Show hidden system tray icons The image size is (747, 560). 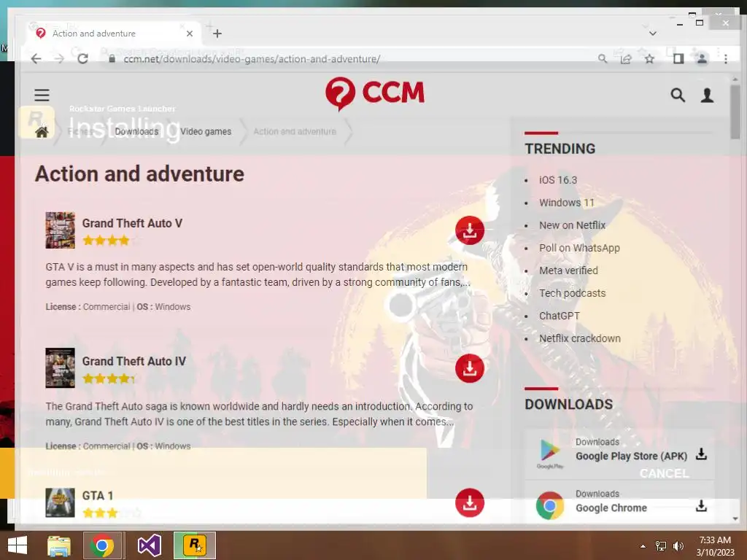[x=643, y=546]
